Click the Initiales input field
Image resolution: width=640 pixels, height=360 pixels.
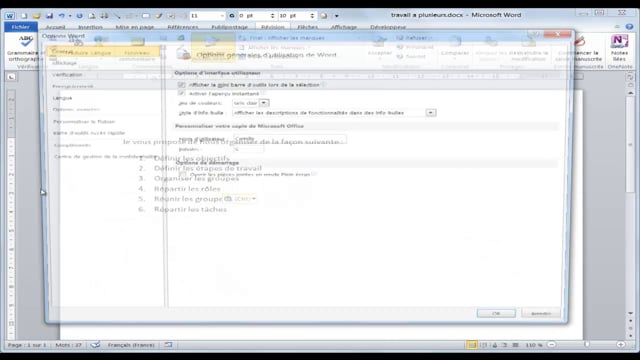248,149
